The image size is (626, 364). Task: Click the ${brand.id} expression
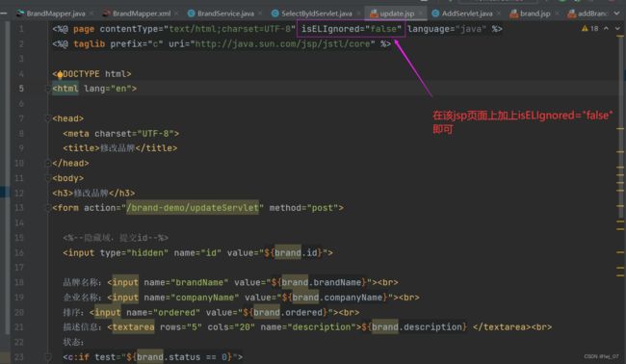(293, 252)
